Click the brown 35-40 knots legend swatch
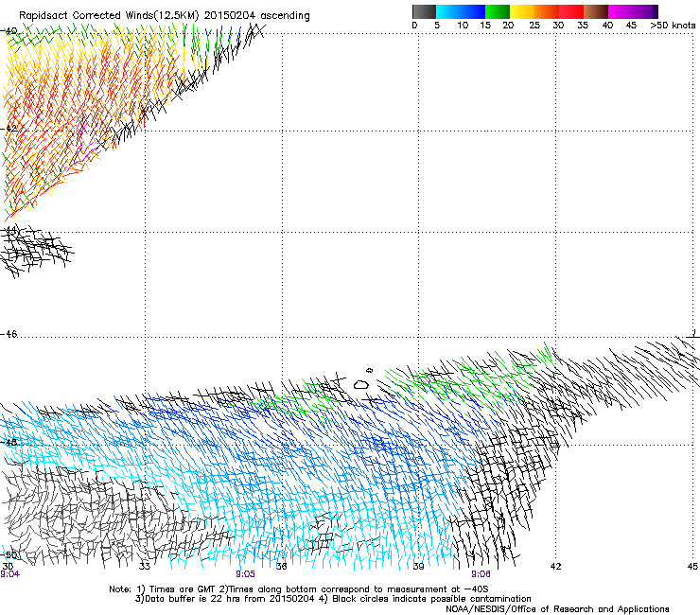The width and height of the screenshot is (700, 615). tap(596, 11)
